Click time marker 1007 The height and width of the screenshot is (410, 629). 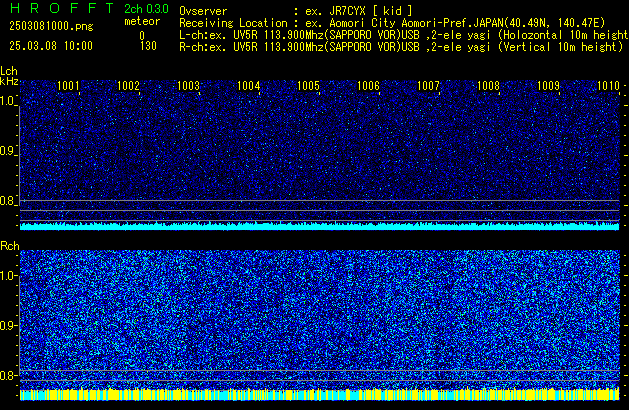click(x=428, y=85)
